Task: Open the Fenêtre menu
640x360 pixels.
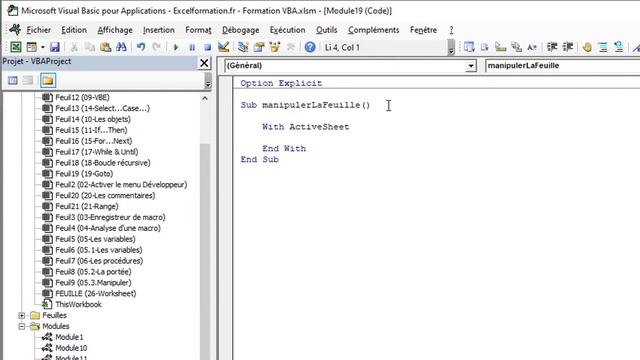Action: click(x=423, y=30)
